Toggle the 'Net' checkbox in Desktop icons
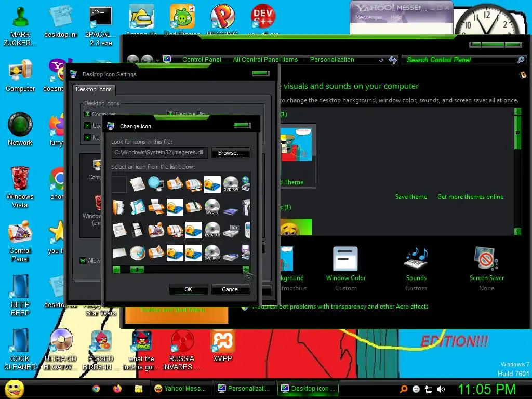This screenshot has width=532, height=399. (x=87, y=137)
